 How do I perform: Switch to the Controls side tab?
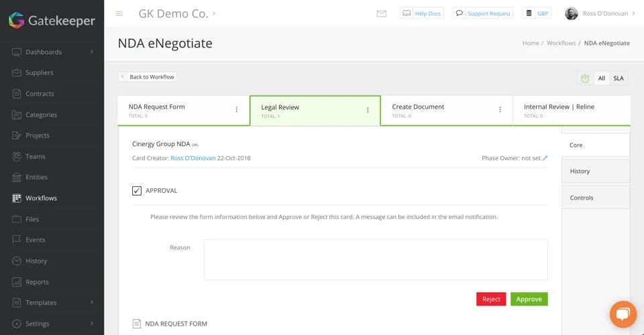(x=595, y=198)
